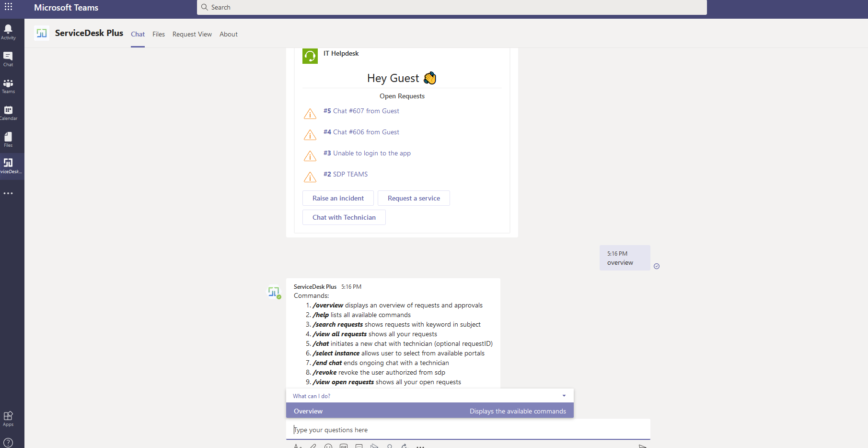This screenshot has width=868, height=448.
Task: Click the 'Type your questions here' field
Action: [468, 430]
